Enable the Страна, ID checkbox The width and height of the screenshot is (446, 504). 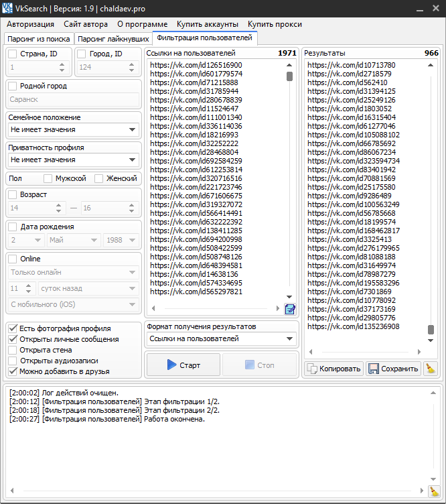pos(13,54)
